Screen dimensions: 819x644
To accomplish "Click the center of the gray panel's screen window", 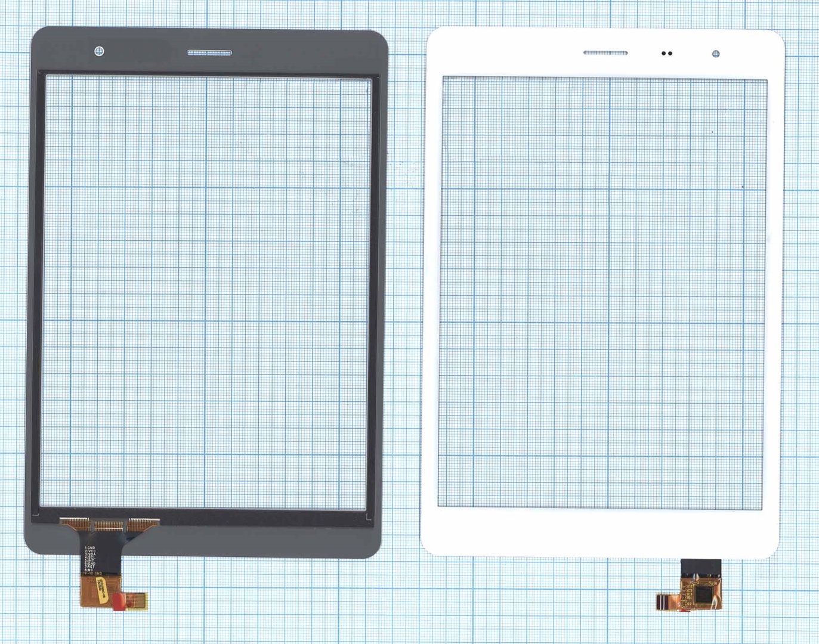I will tap(206, 292).
